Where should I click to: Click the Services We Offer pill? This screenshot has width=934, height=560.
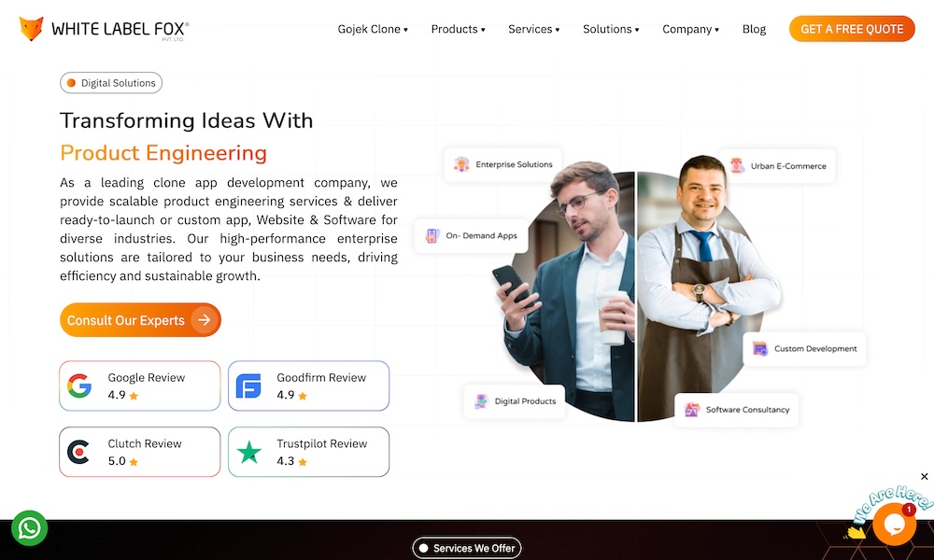[x=467, y=548]
